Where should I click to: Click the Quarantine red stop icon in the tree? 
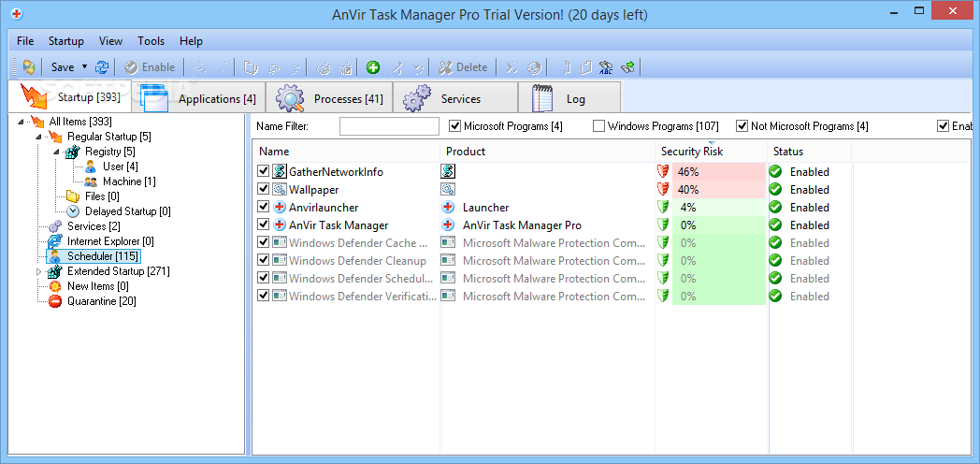(x=55, y=301)
